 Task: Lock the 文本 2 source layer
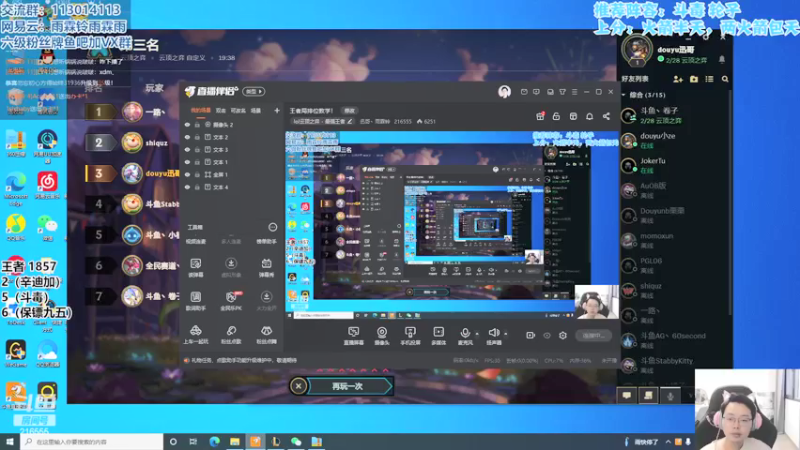coord(197,137)
